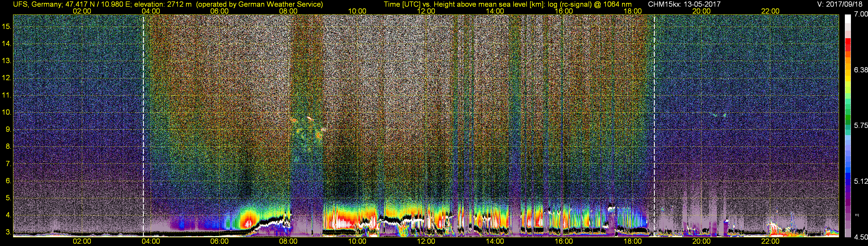868x246 pixels.
Task: Click the 18:00 label on the top time axis
Action: pos(632,11)
